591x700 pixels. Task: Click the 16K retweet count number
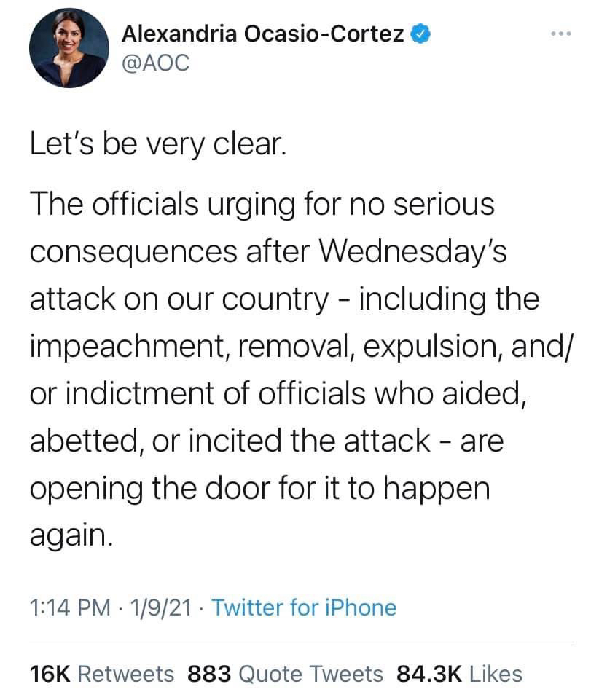click(50, 674)
